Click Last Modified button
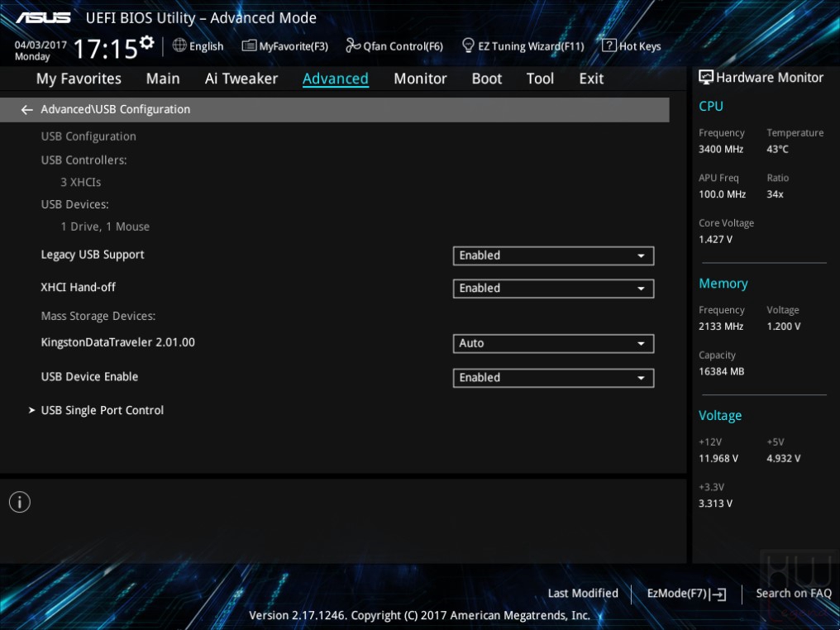840x630 pixels. [x=583, y=593]
